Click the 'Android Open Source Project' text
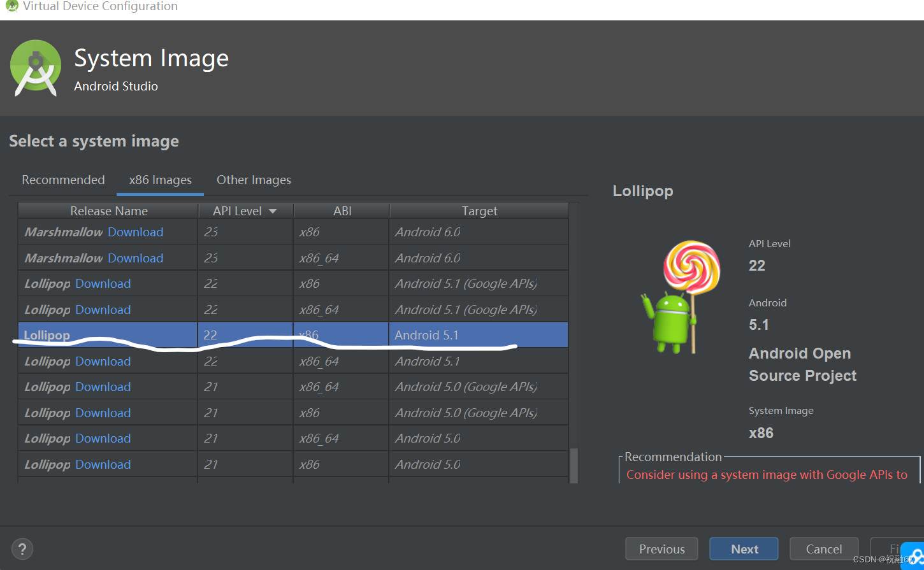Viewport: 924px width, 570px height. coord(803,364)
